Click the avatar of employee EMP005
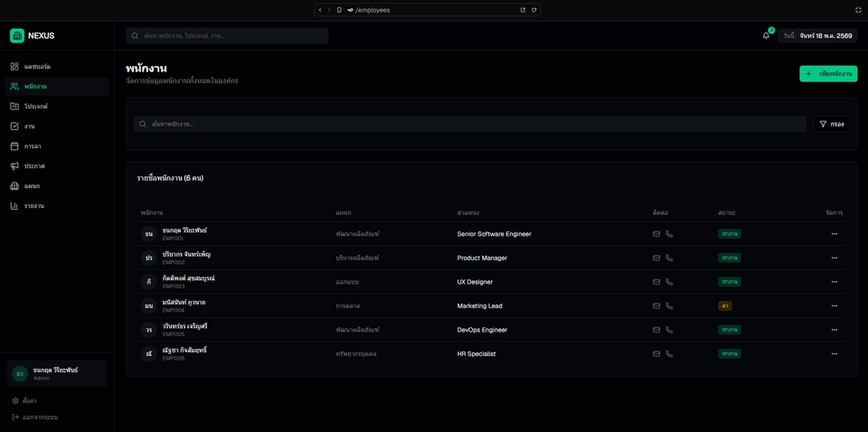 click(x=149, y=330)
